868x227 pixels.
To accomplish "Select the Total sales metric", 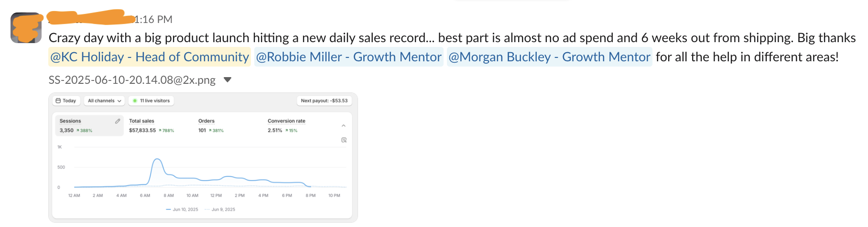I will (152, 125).
